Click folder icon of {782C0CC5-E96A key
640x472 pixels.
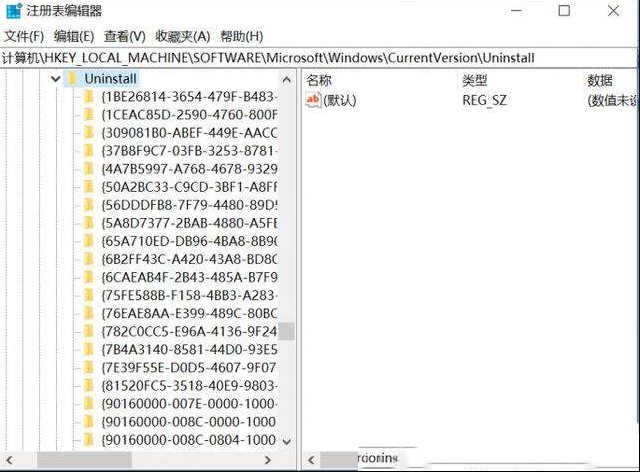tap(88, 331)
